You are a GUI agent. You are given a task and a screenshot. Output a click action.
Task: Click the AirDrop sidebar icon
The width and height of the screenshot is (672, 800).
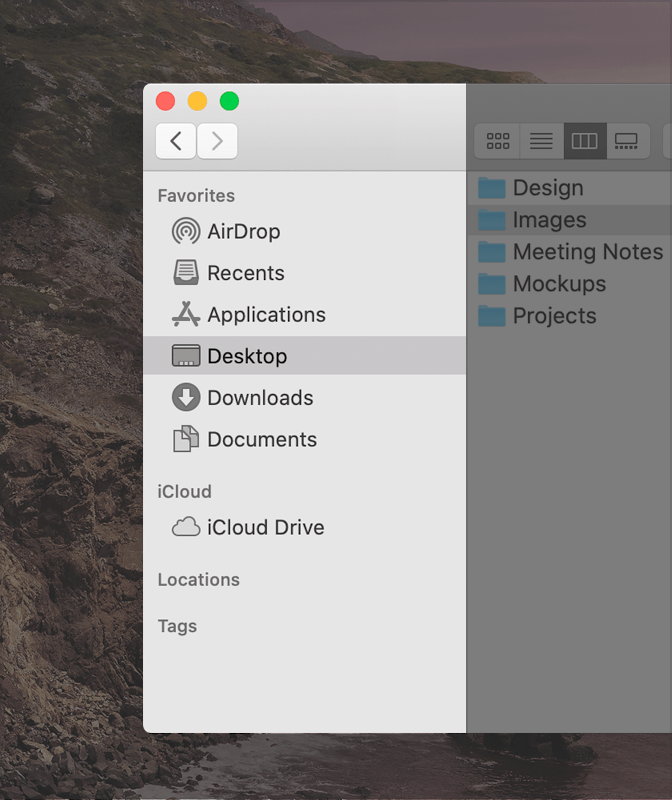(x=186, y=231)
